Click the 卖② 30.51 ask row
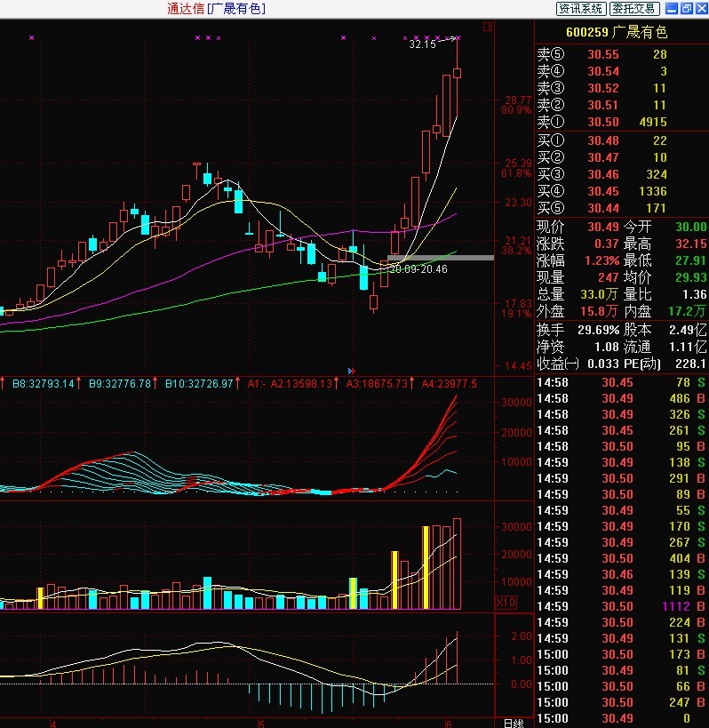Screen dimensions: 709x728 [x=601, y=105]
